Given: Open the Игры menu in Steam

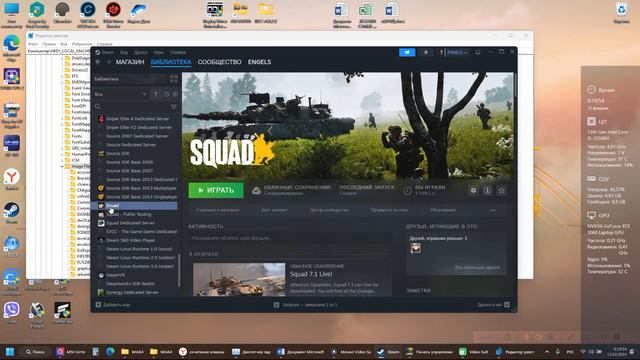Looking at the screenshot, I should click(159, 52).
